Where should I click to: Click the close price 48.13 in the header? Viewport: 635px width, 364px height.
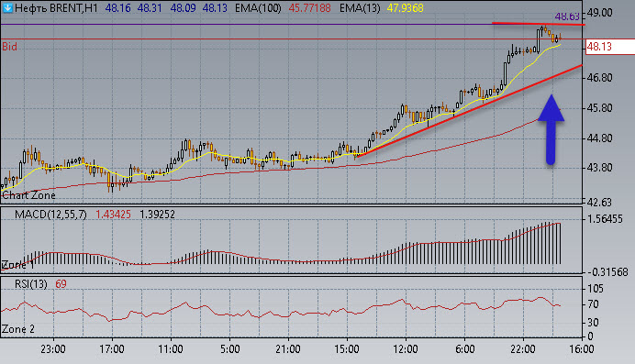(x=215, y=8)
